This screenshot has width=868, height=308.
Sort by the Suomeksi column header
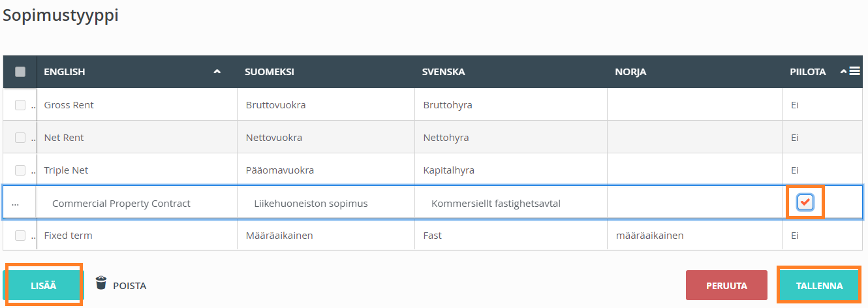click(x=270, y=72)
